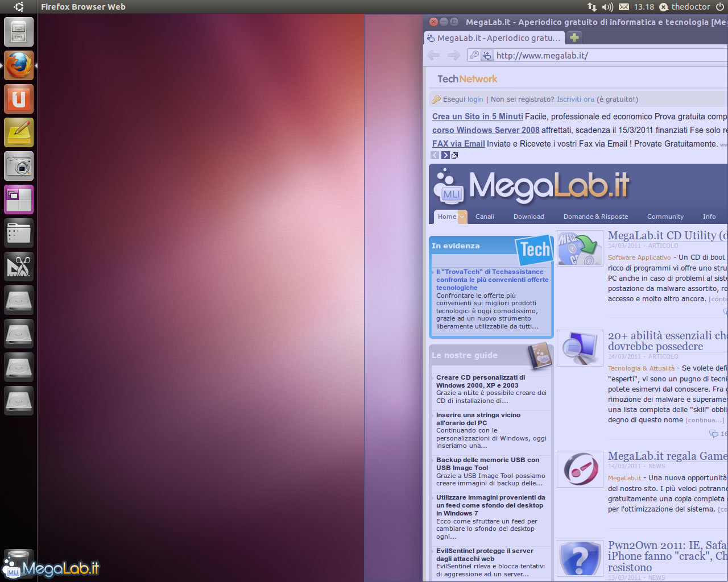Click the question mark shield thumbnail
This screenshot has height=582, width=728.
pyautogui.click(x=580, y=559)
